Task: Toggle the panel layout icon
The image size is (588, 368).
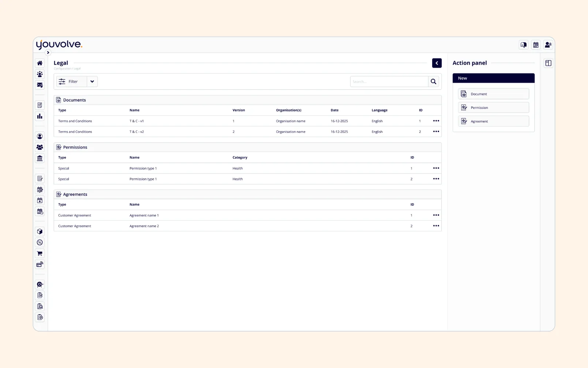Action: (x=548, y=63)
